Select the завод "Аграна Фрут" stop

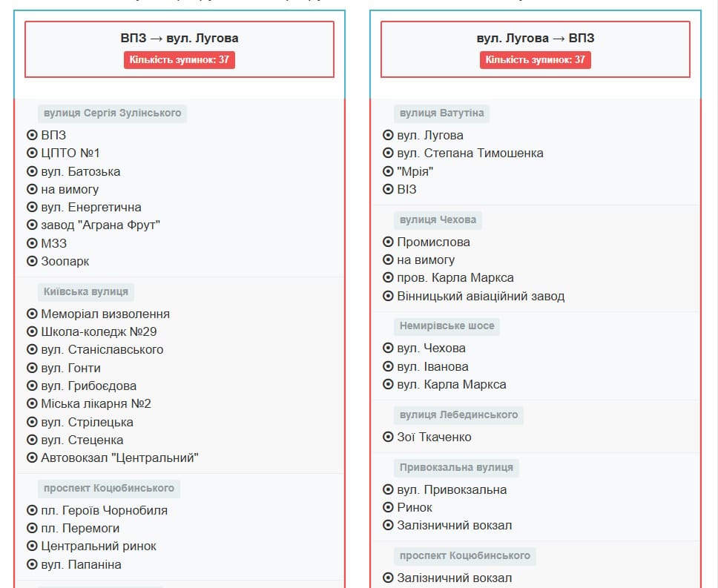pyautogui.click(x=100, y=225)
